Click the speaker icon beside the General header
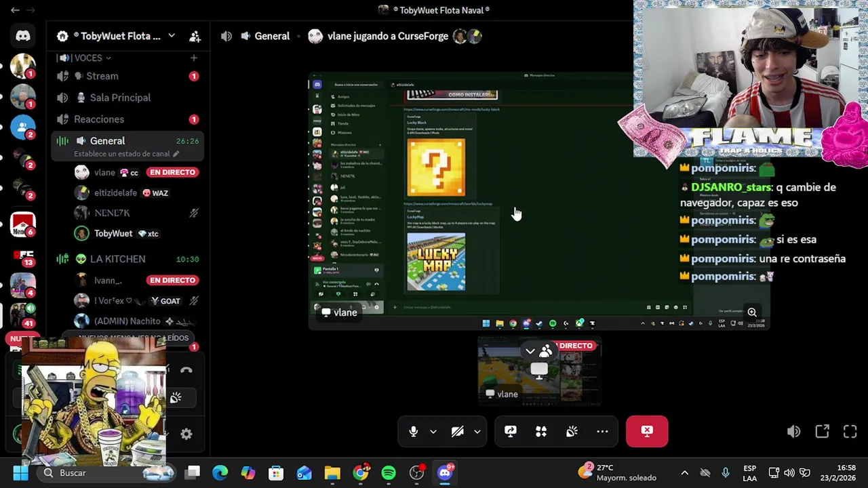868x488 pixels. [x=226, y=36]
